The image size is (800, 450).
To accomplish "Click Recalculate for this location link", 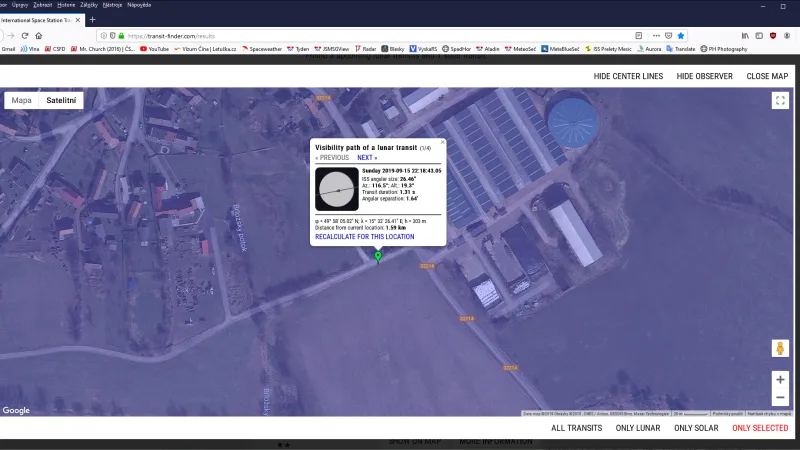I will pyautogui.click(x=364, y=237).
